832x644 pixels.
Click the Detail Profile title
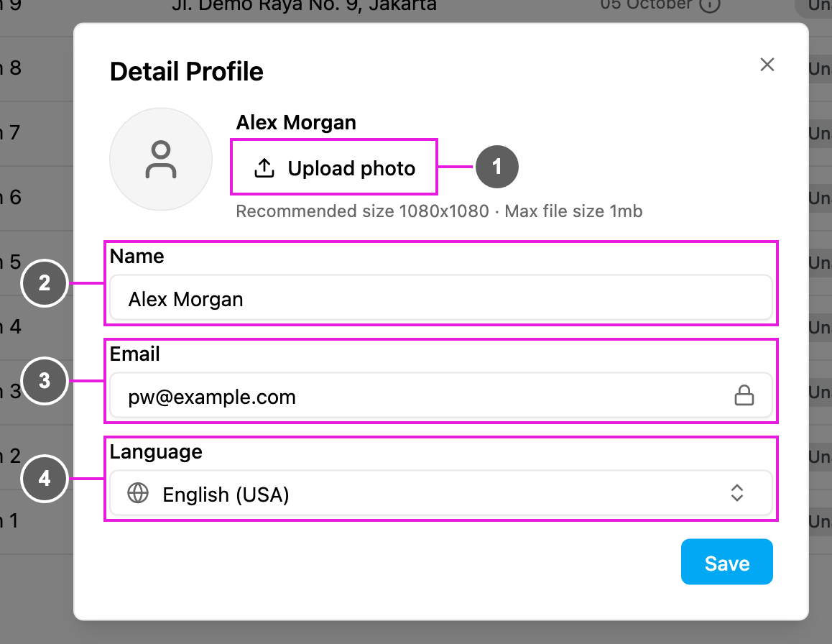coord(187,72)
